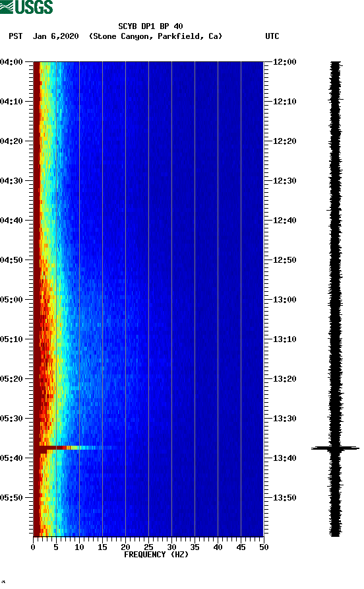Click the '5' frequency axis tick label
The width and height of the screenshot is (364, 589).
56,547
